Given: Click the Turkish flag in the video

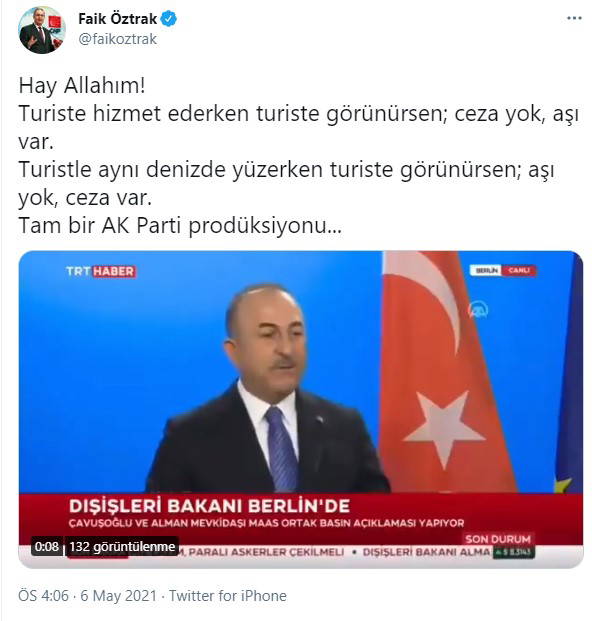Looking at the screenshot, I should (447, 371).
